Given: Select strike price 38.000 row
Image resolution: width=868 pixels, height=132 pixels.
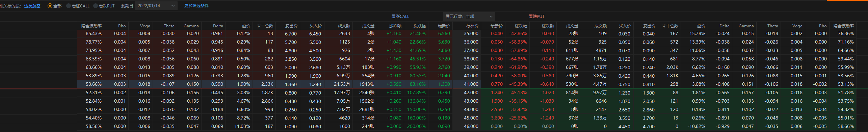Looking at the screenshot, I should click(x=471, y=59).
